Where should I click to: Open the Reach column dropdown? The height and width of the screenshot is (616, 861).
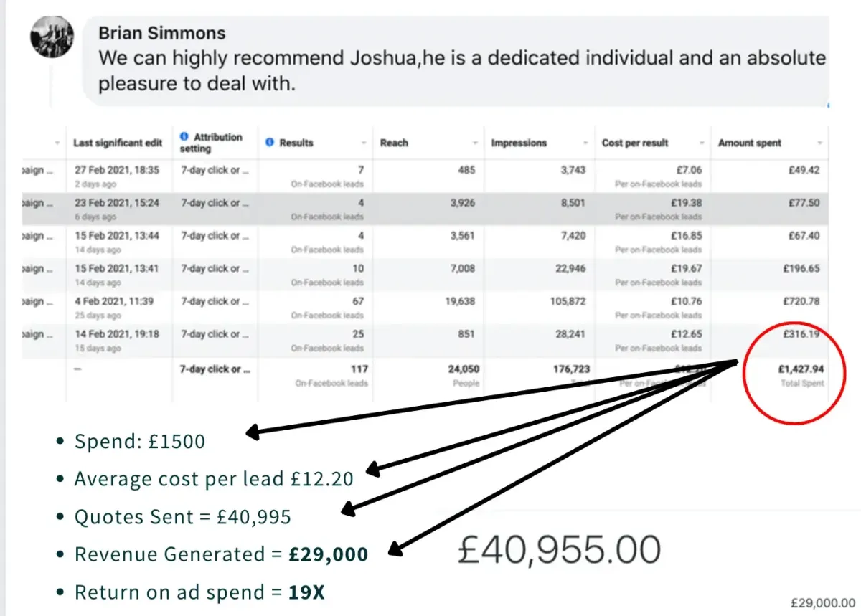coord(474,142)
